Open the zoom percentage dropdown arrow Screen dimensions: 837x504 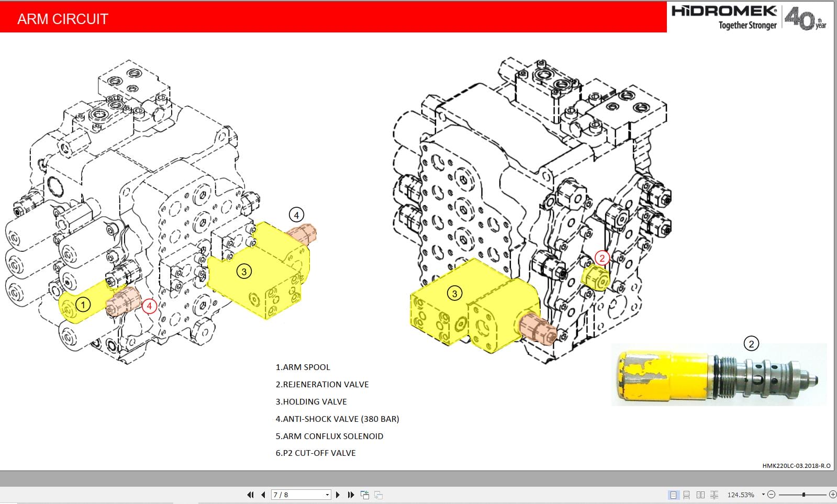[x=763, y=495]
